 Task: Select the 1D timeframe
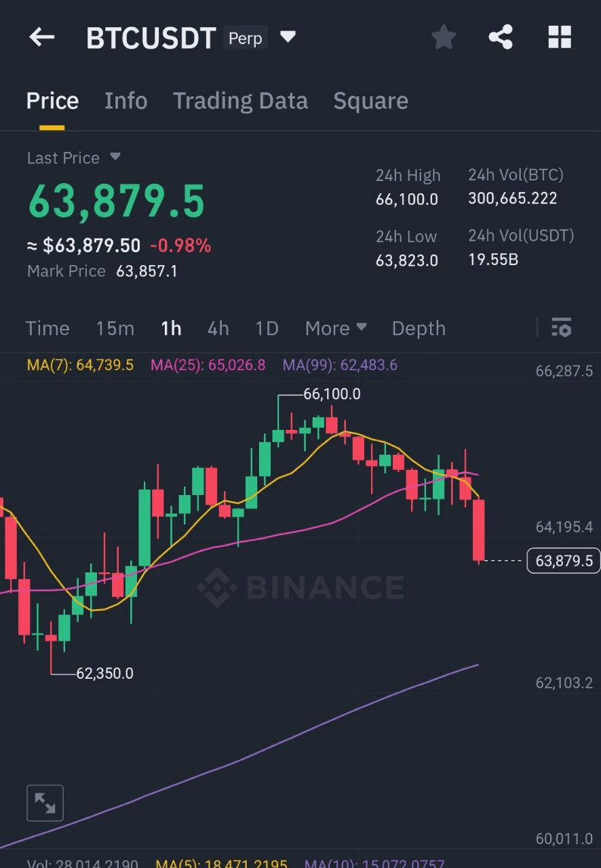coord(267,328)
